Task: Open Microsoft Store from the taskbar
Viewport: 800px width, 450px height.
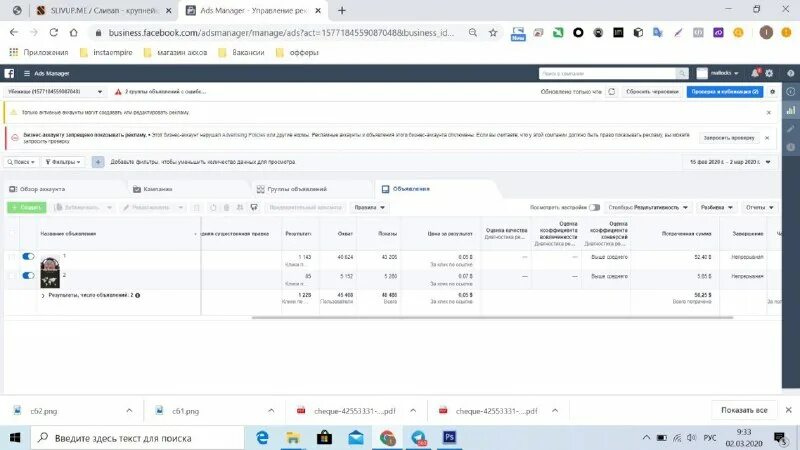Action: [x=324, y=438]
